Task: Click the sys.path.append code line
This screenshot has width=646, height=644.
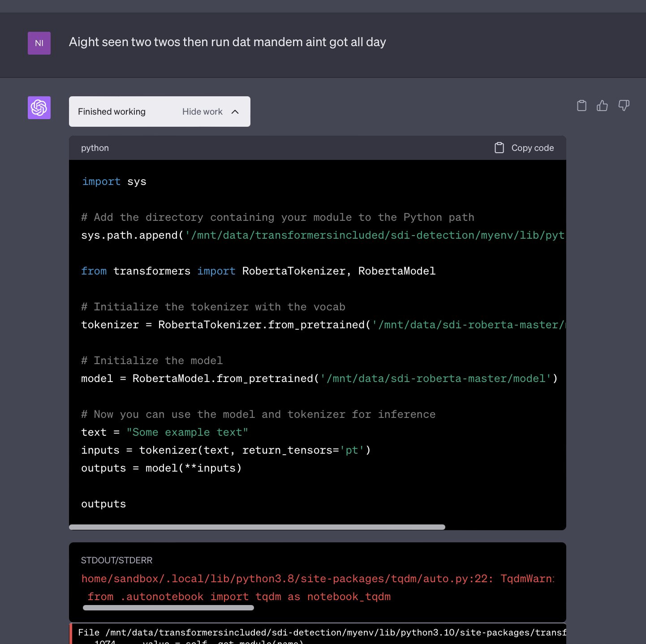Action: (323, 235)
